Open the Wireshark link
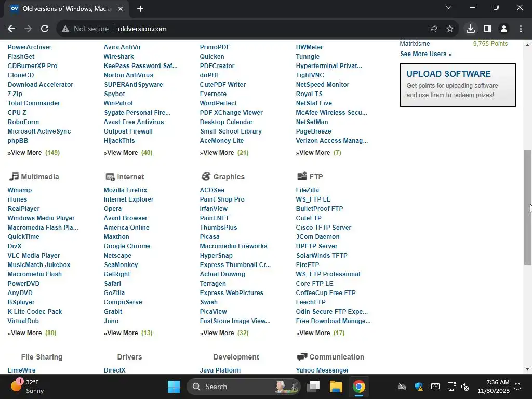This screenshot has width=532, height=399. [119, 56]
